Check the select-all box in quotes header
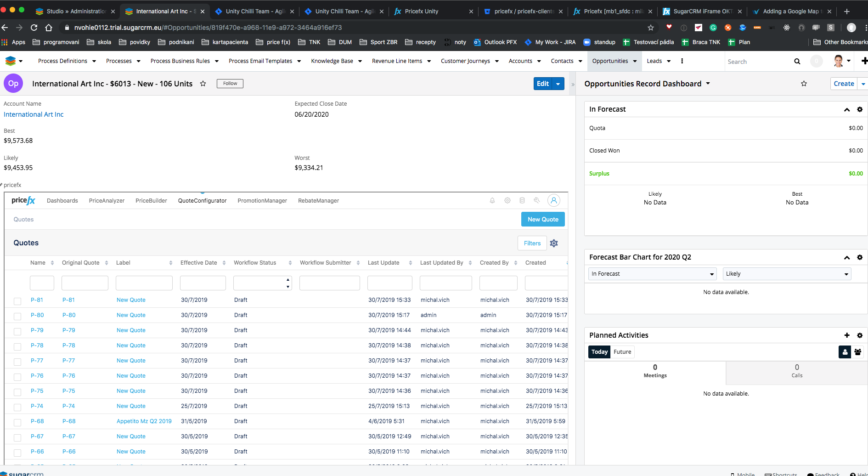The height and width of the screenshot is (476, 868). [x=17, y=262]
